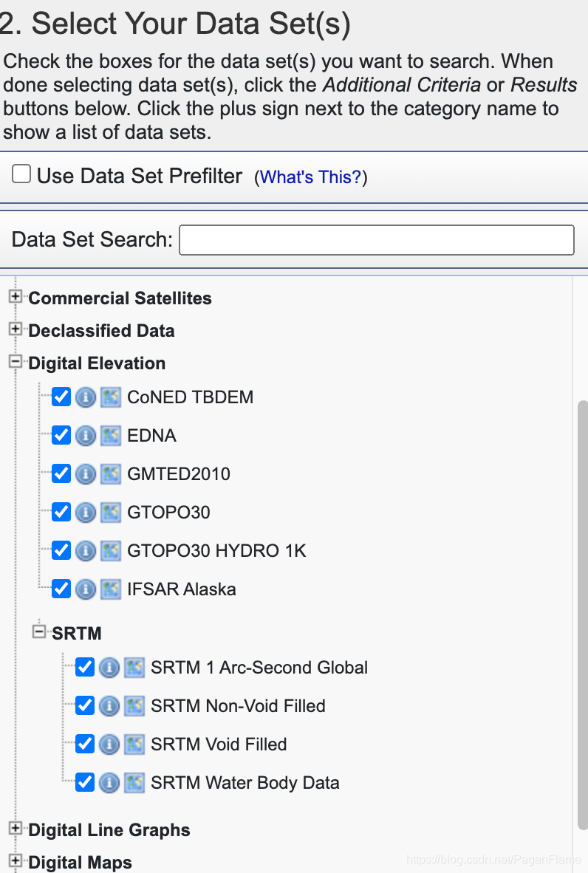588x873 pixels.
Task: Open info icon for CoNED TBDEM
Action: point(86,397)
